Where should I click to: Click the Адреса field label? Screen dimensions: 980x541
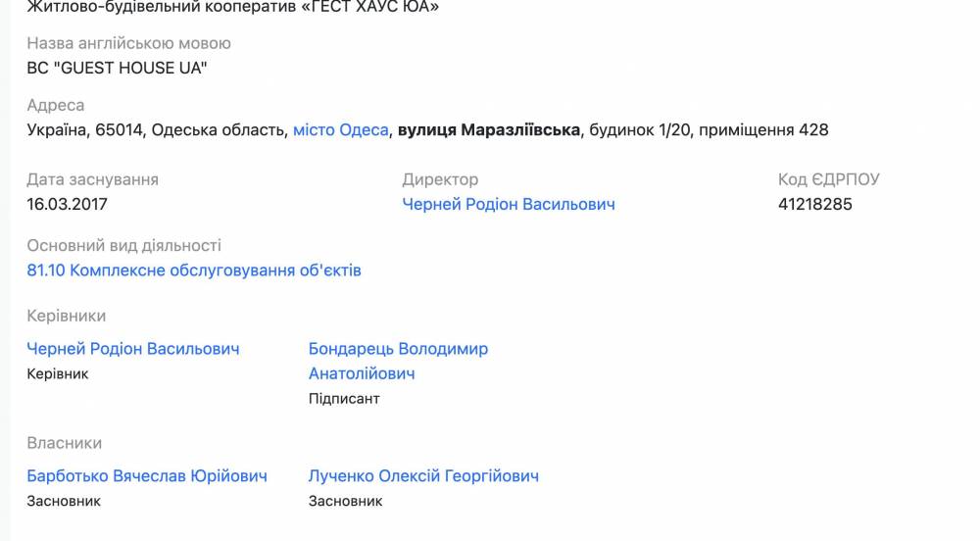pyautogui.click(x=56, y=105)
